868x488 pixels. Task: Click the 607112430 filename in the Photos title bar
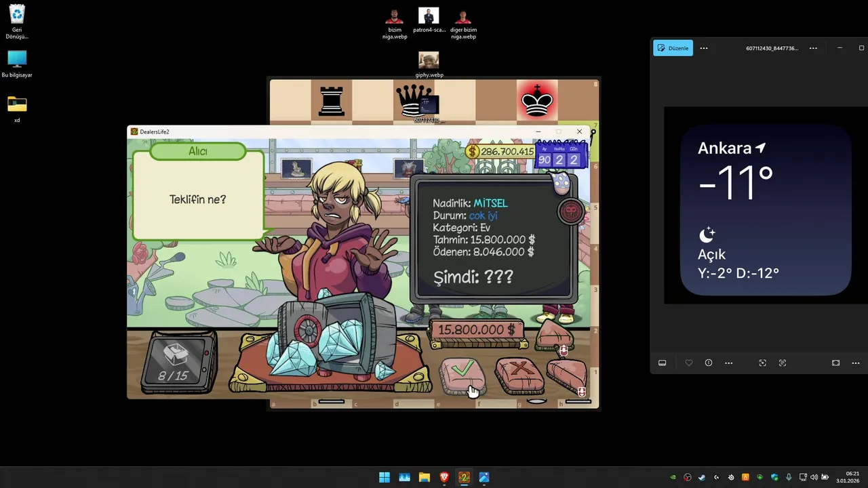point(772,48)
